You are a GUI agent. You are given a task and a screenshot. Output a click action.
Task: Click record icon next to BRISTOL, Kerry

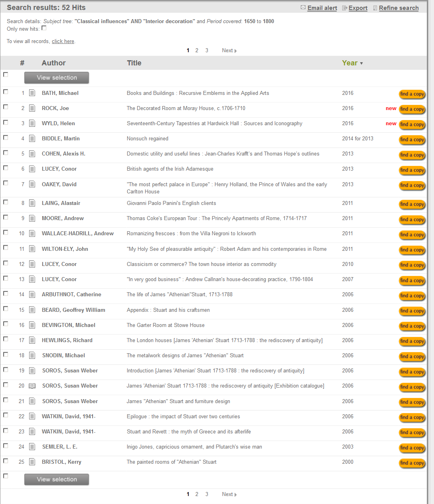32,462
